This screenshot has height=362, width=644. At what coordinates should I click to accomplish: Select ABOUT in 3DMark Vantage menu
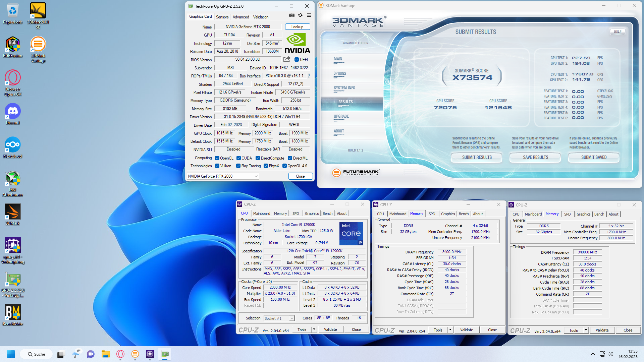point(339,131)
